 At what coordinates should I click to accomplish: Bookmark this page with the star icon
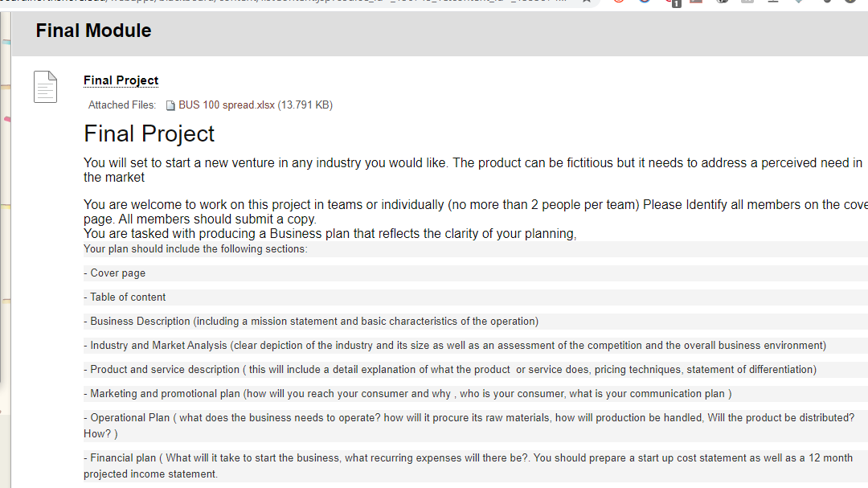(588, 2)
